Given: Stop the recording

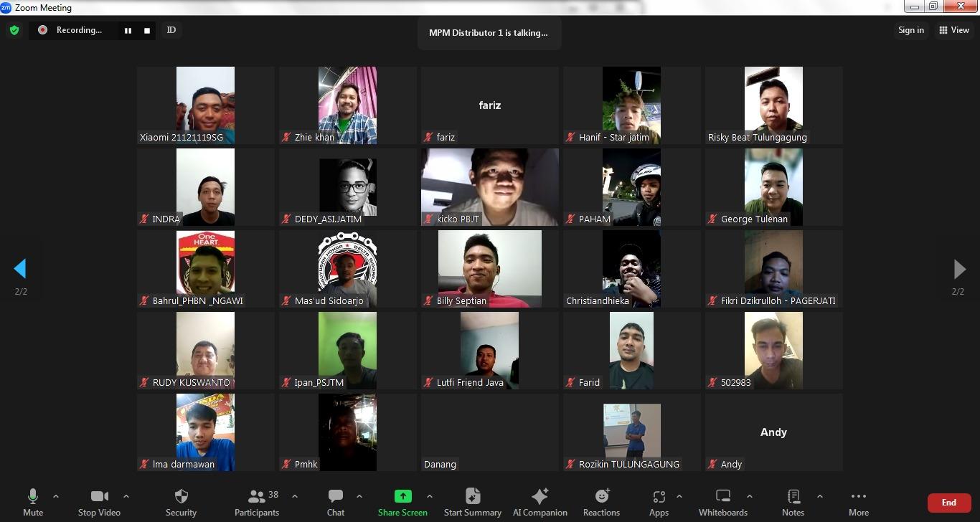Looking at the screenshot, I should pos(147,31).
